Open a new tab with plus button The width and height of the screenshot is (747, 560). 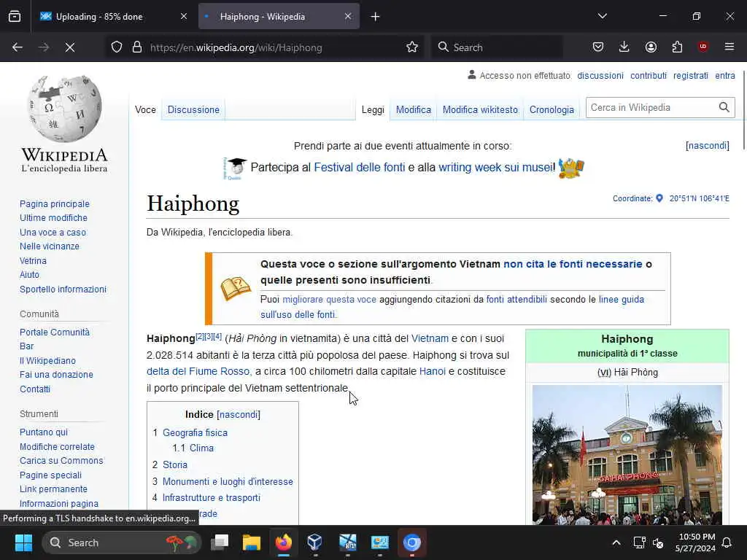(376, 17)
